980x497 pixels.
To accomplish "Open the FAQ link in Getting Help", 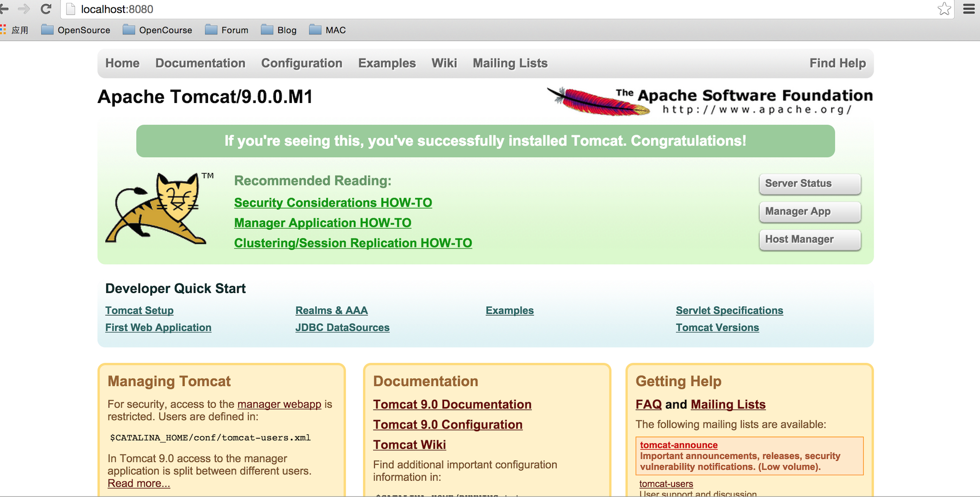I will [x=649, y=404].
